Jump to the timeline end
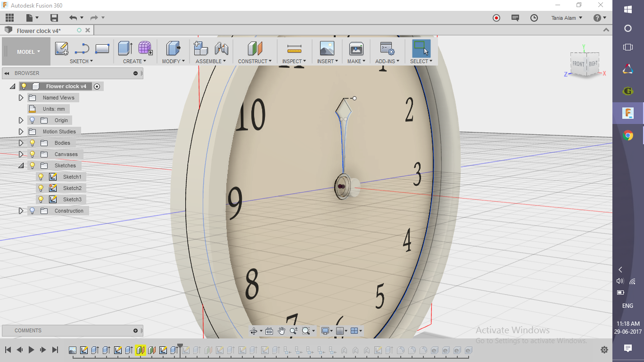 click(55, 350)
